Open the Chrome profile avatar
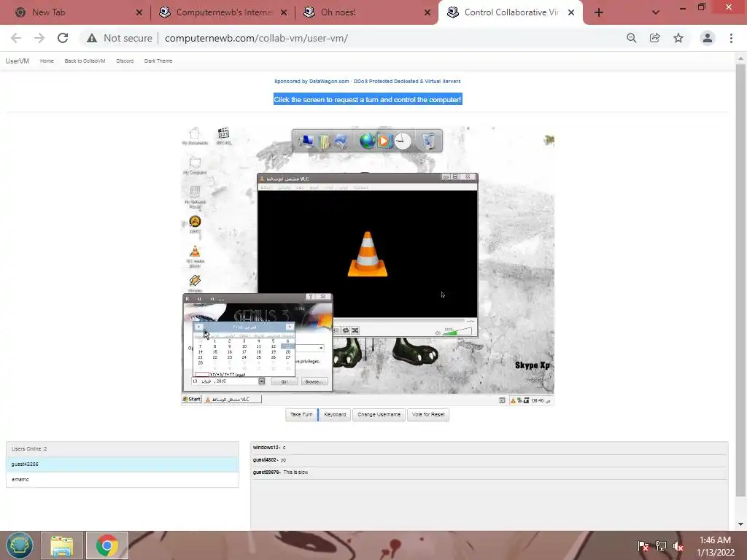The image size is (747, 560). click(708, 38)
